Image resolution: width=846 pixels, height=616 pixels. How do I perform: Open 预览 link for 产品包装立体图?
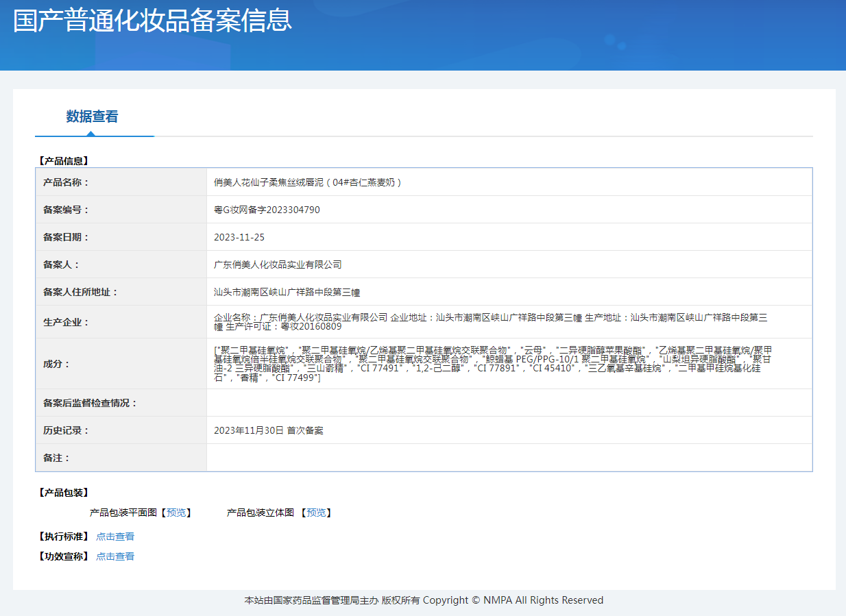click(x=316, y=513)
